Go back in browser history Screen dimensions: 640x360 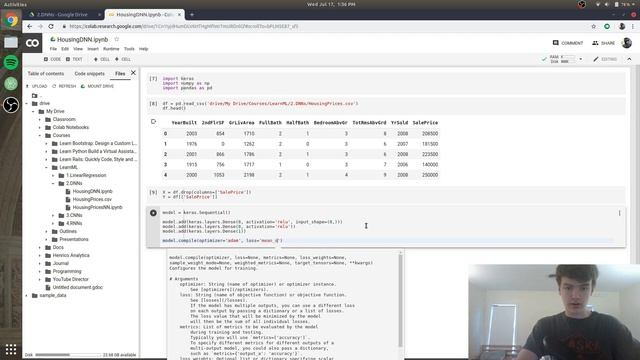point(29,26)
